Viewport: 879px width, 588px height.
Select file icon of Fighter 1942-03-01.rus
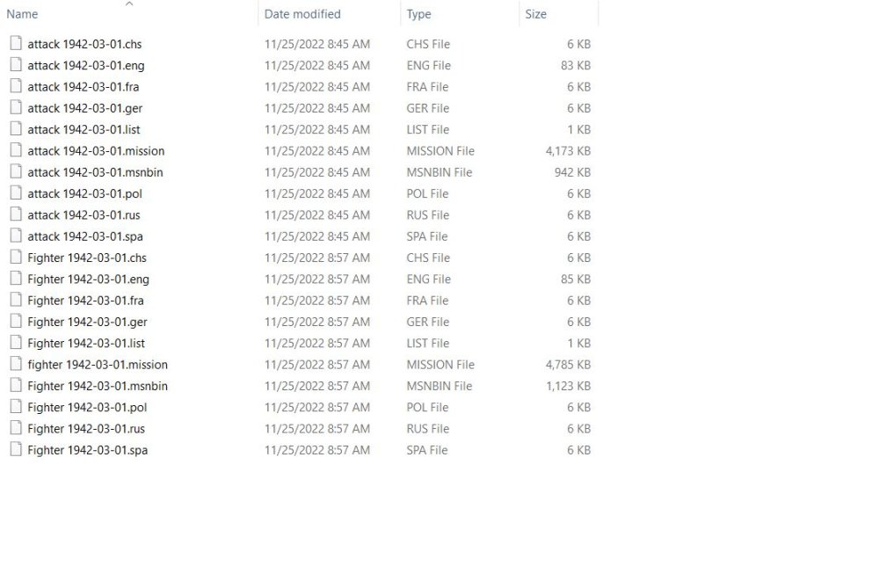click(16, 428)
